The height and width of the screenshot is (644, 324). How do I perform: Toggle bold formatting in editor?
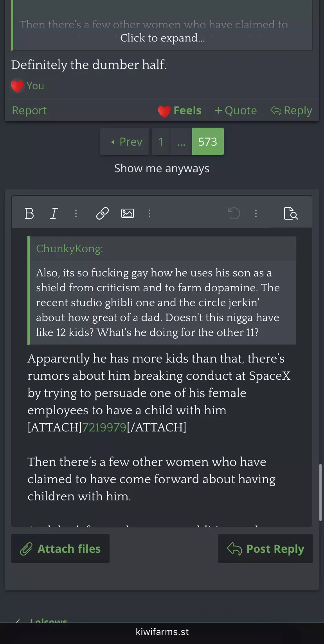pyautogui.click(x=29, y=213)
